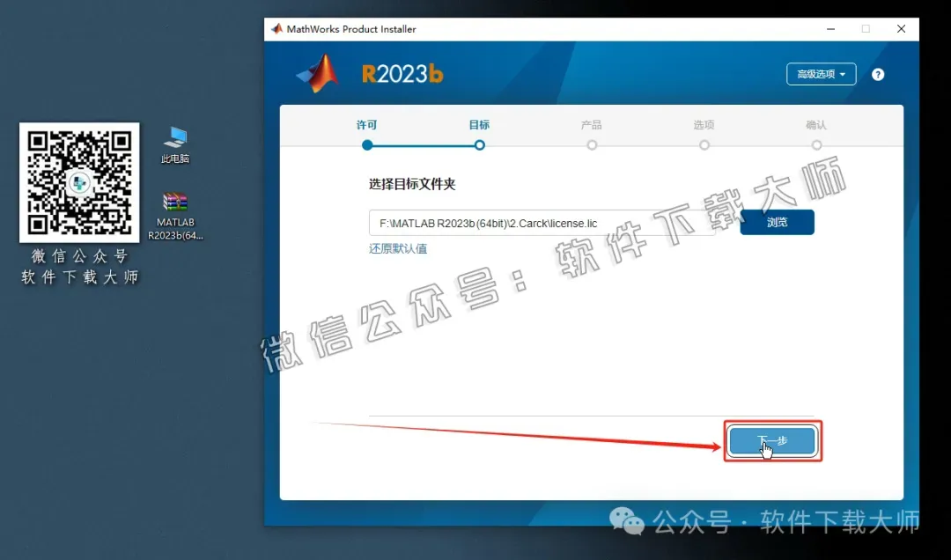This screenshot has height=560, width=951.
Task: Click the help question mark icon
Action: [878, 75]
